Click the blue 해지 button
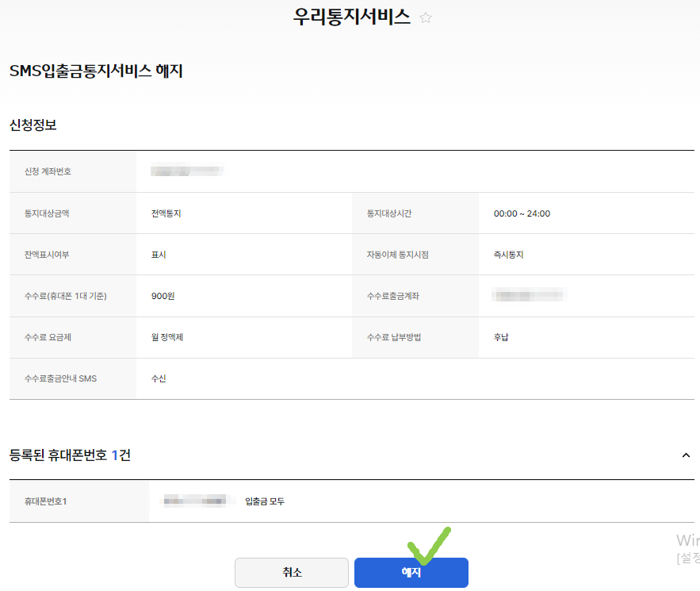 (411, 572)
